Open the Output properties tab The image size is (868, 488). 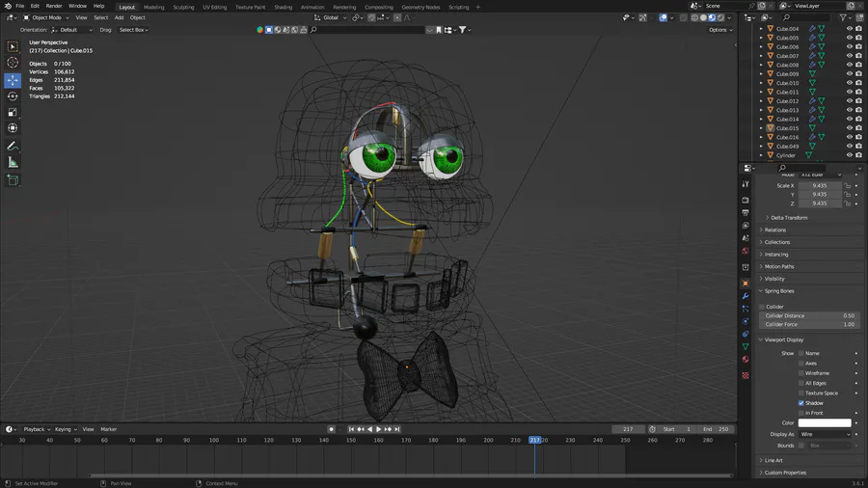point(746,212)
